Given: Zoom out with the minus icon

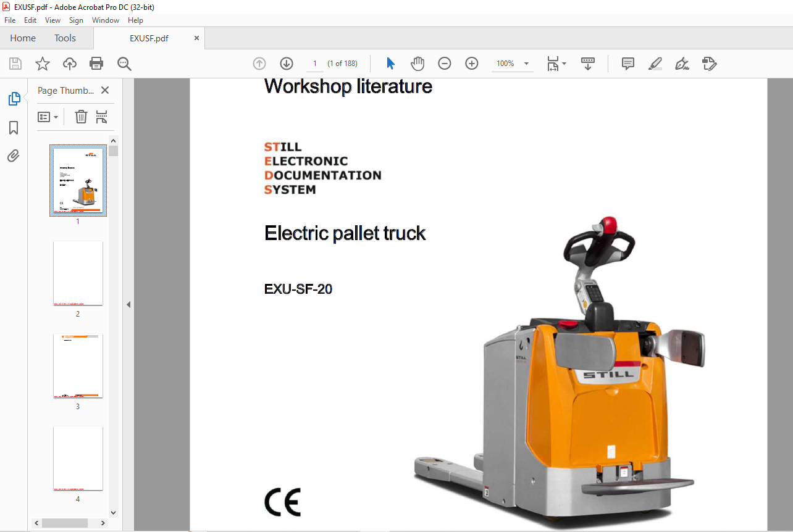Looking at the screenshot, I should [x=445, y=64].
